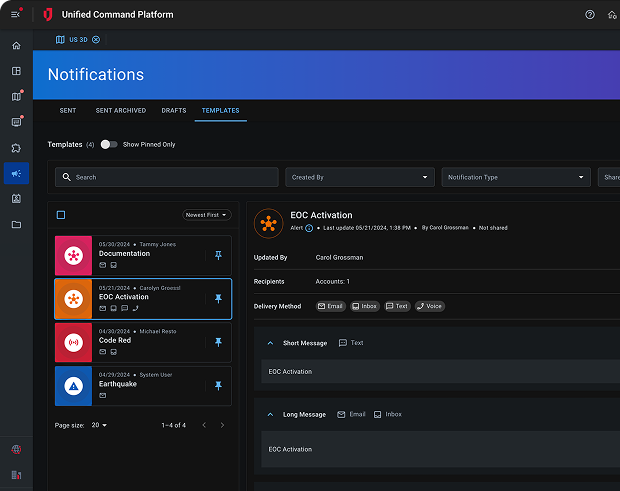Click the template Search field
The height and width of the screenshot is (491, 620).
(167, 177)
